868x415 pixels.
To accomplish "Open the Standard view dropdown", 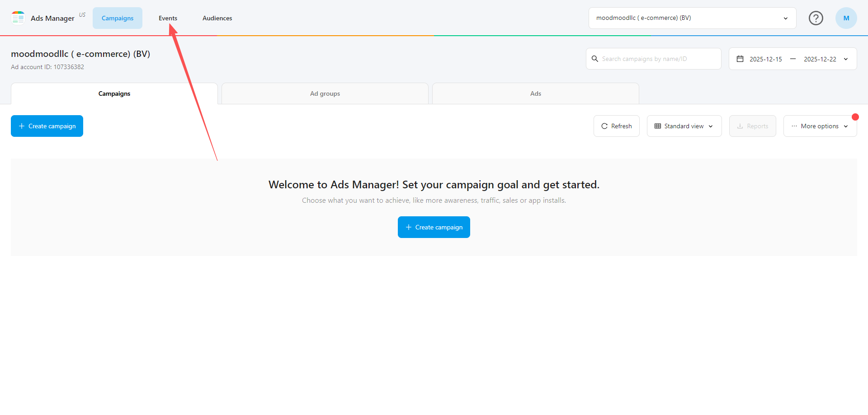I will pos(684,126).
